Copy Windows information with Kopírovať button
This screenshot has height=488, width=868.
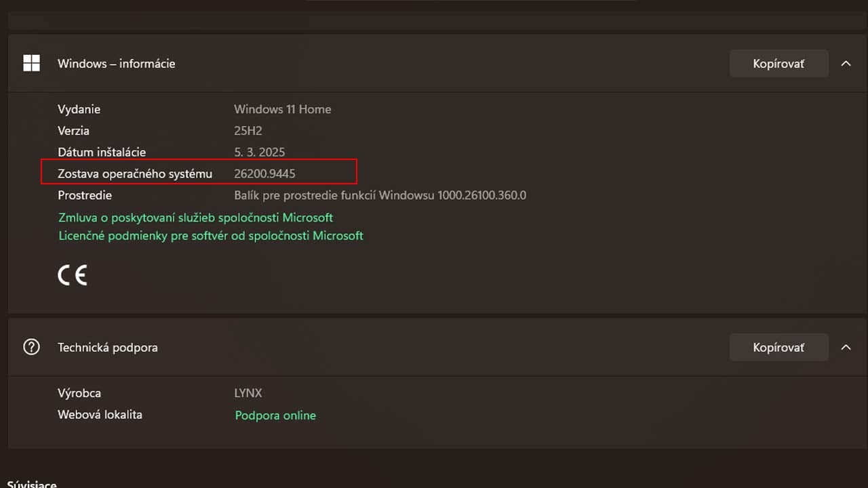point(778,63)
